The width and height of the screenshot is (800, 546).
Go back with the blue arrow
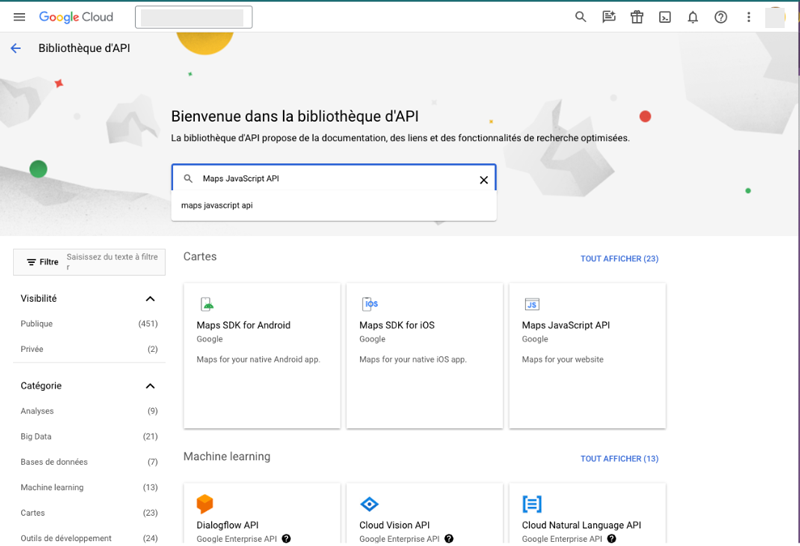click(x=16, y=48)
